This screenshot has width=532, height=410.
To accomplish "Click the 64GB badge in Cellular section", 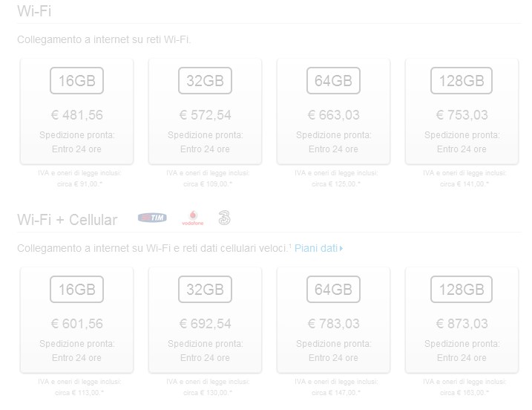I will coord(333,290).
